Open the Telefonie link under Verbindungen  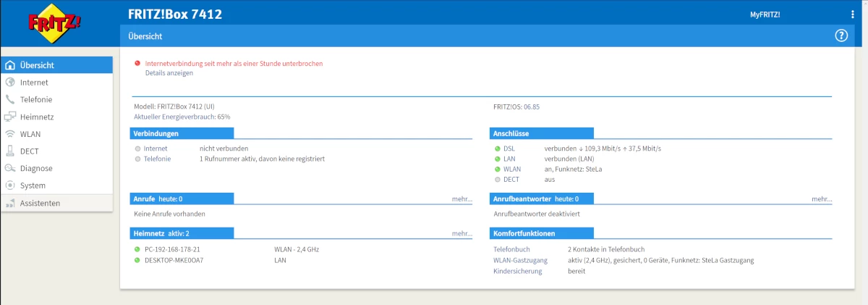tap(158, 159)
